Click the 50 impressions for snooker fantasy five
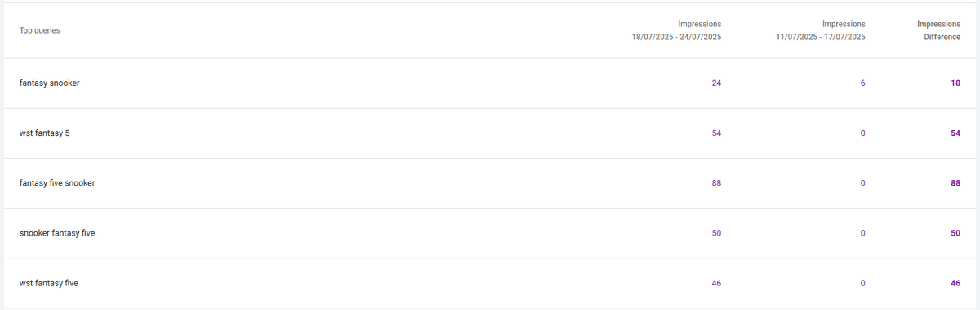Screen dimensions: 980x310 click(x=716, y=233)
